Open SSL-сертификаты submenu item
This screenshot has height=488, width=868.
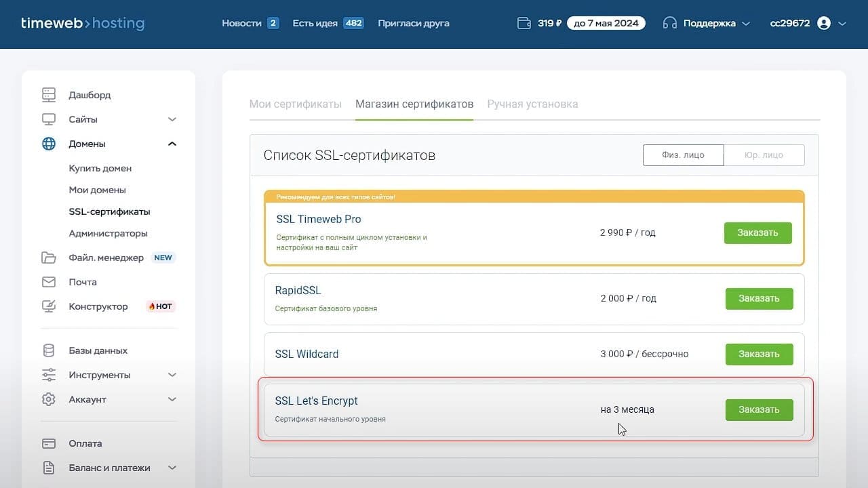(x=110, y=211)
